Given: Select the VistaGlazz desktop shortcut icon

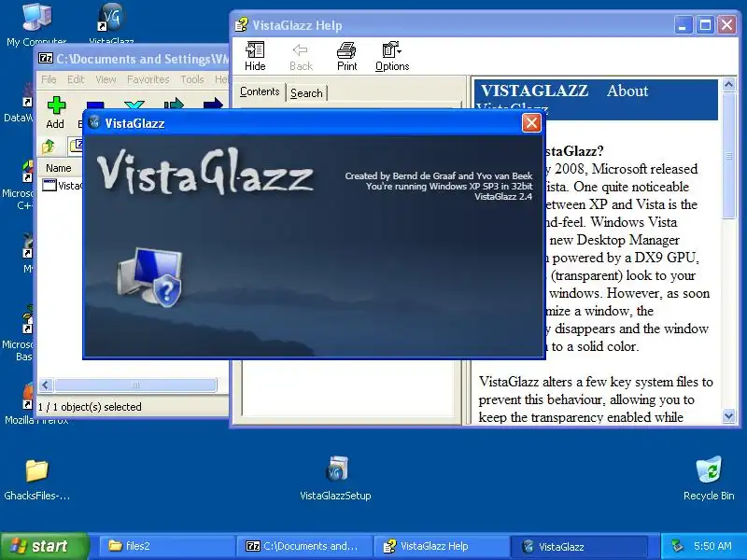Looking at the screenshot, I should tap(111, 24).
